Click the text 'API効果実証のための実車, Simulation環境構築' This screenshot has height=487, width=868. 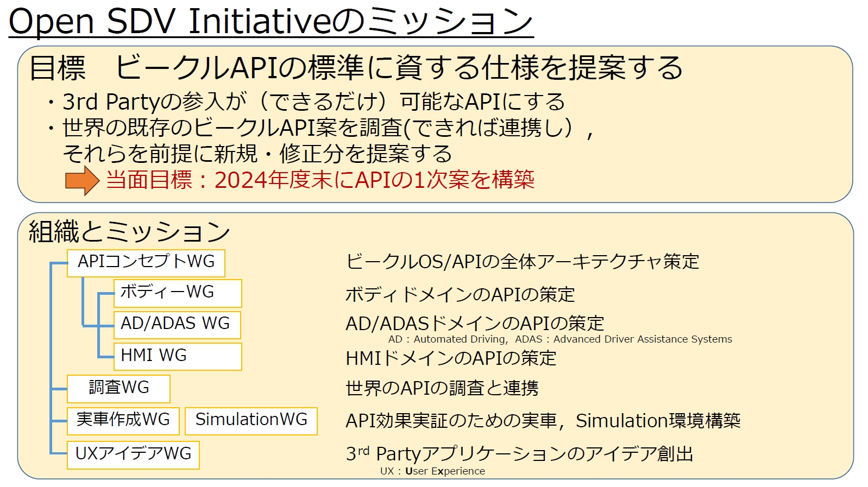pyautogui.click(x=543, y=421)
